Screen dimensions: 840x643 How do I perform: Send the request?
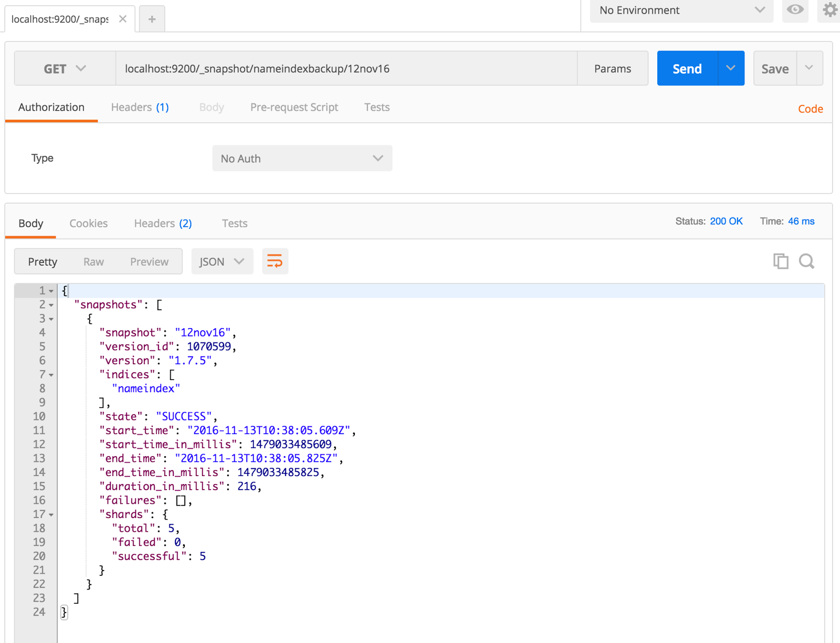click(686, 68)
